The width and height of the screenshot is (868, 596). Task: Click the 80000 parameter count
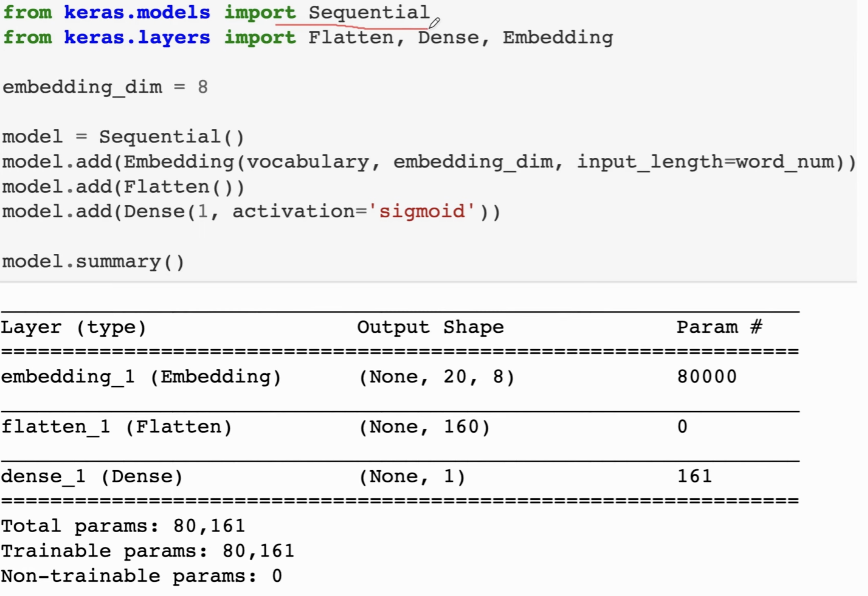point(707,377)
